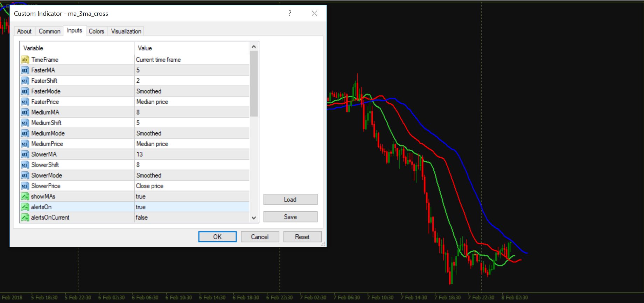Click the integer icon beside MediumMA

(24, 112)
